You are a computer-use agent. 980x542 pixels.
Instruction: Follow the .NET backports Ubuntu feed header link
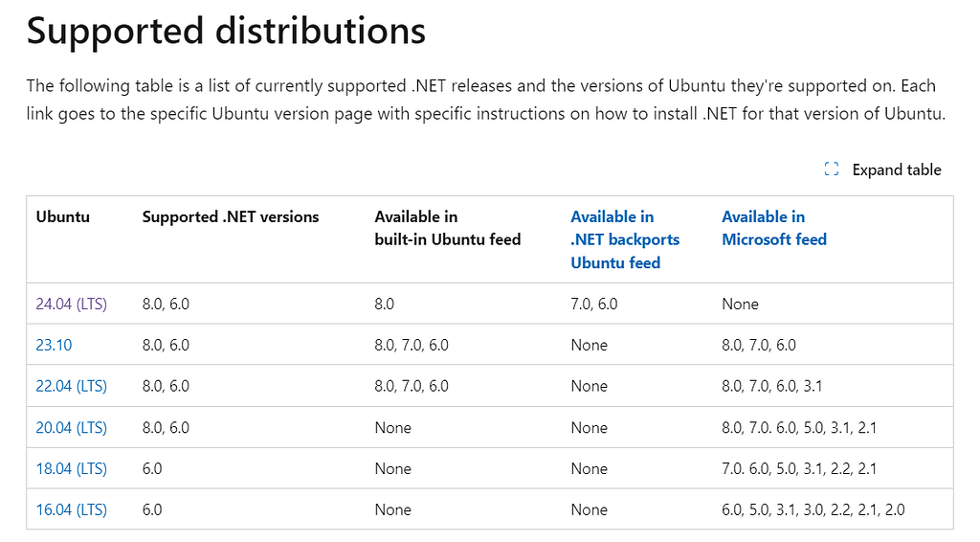click(625, 239)
